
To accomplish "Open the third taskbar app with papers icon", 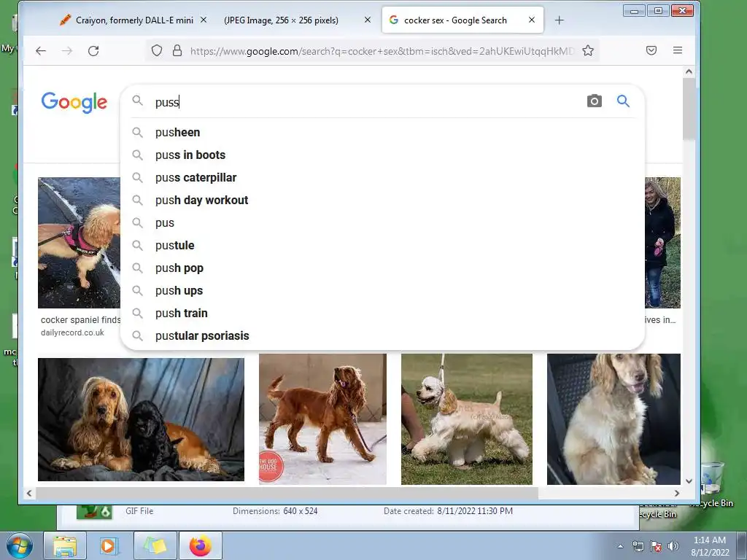I will coord(155,545).
